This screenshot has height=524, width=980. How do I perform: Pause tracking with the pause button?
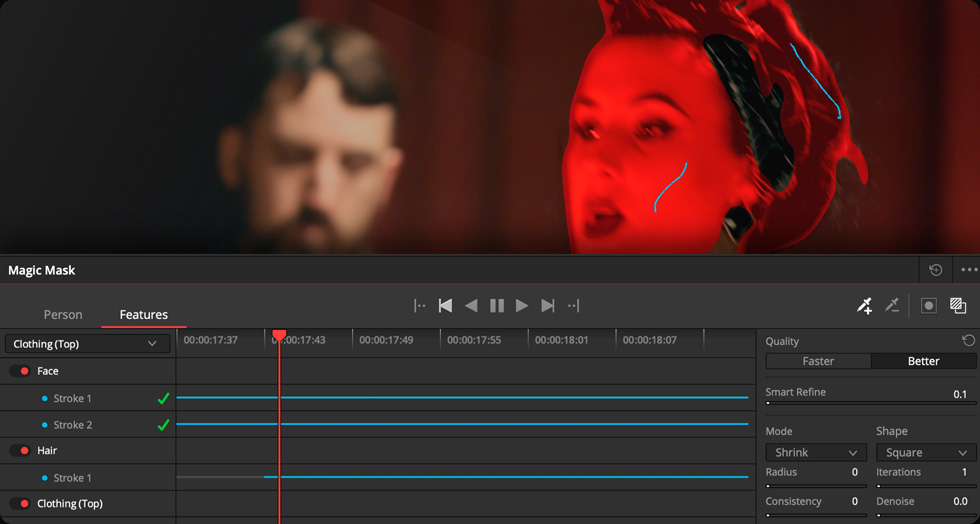(497, 306)
